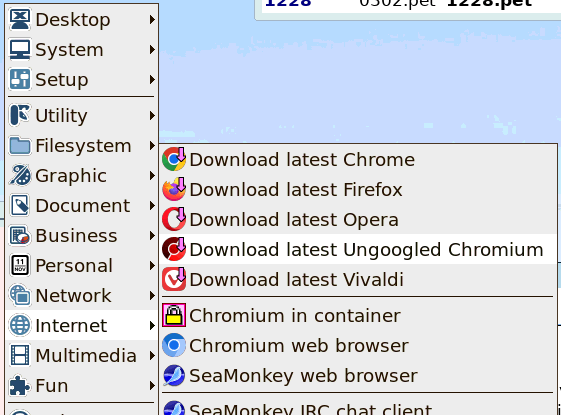Click the Utility category icon

[20, 115]
